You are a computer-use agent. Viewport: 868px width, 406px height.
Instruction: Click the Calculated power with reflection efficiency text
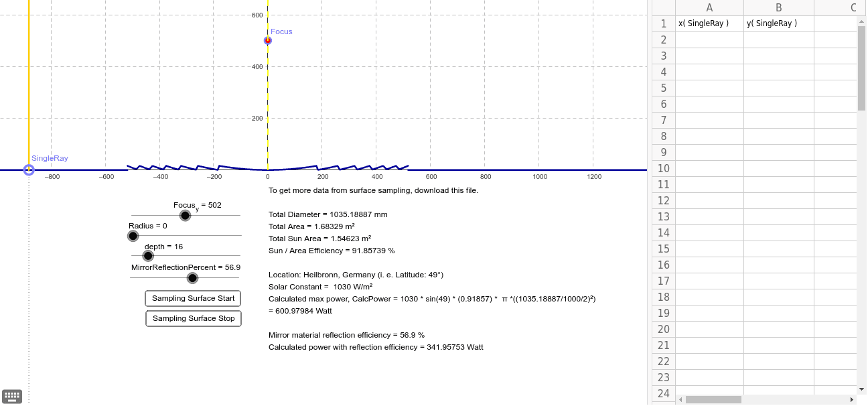[376, 347]
